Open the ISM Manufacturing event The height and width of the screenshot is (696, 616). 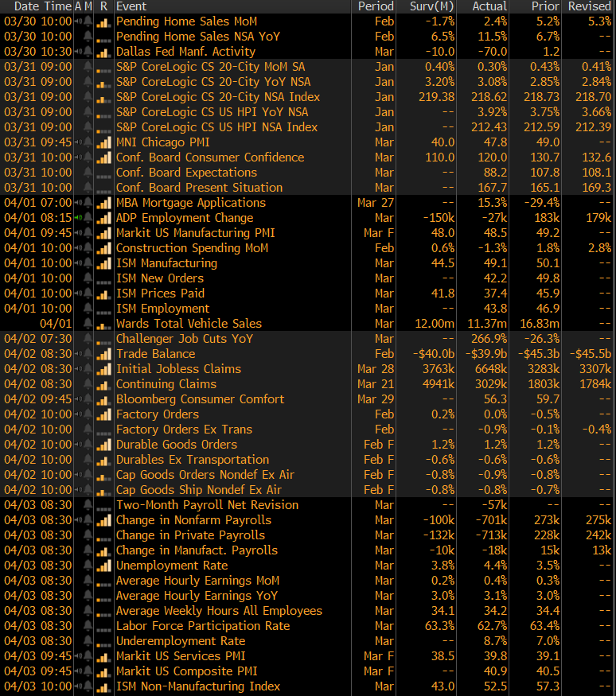pyautogui.click(x=166, y=263)
